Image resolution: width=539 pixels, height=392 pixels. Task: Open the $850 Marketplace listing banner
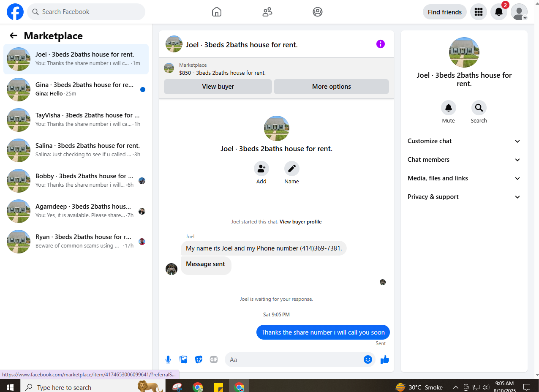click(276, 68)
